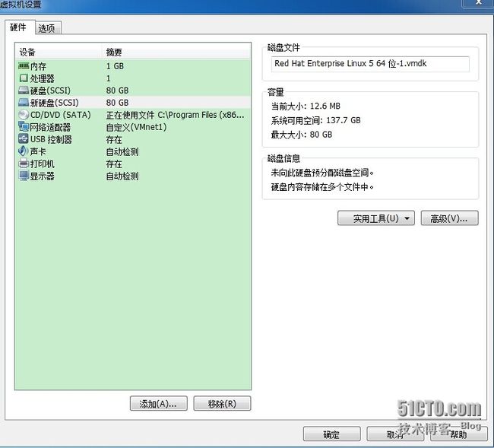Select the 显示器 row label

tap(43, 176)
